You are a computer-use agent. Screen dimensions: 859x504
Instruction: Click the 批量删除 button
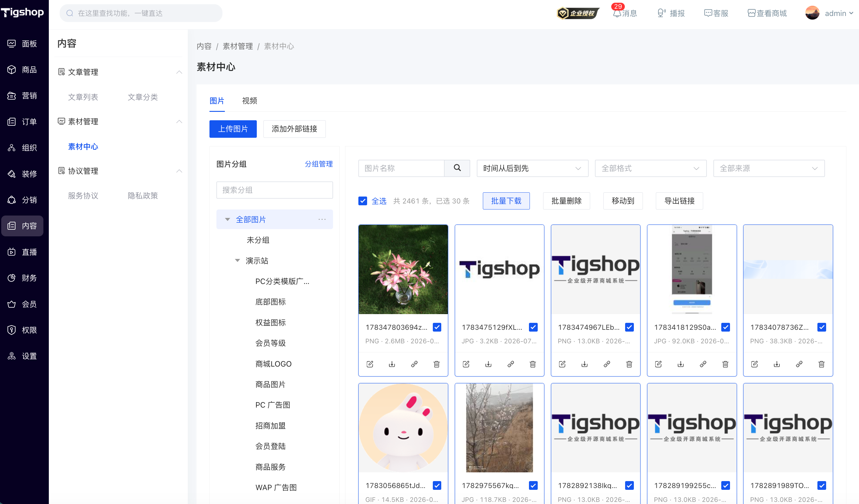pos(567,201)
